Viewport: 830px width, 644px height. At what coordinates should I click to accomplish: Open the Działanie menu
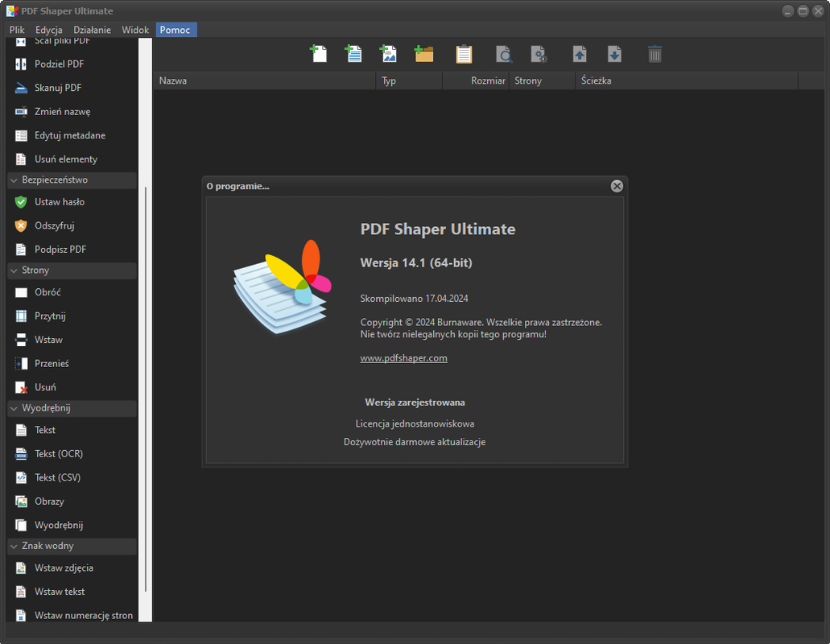pyautogui.click(x=92, y=30)
